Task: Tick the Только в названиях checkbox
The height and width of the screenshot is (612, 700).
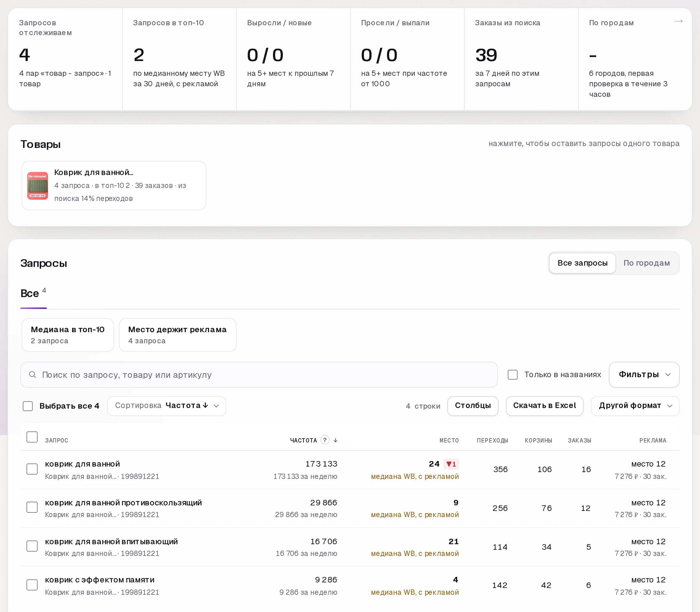Action: [x=513, y=375]
